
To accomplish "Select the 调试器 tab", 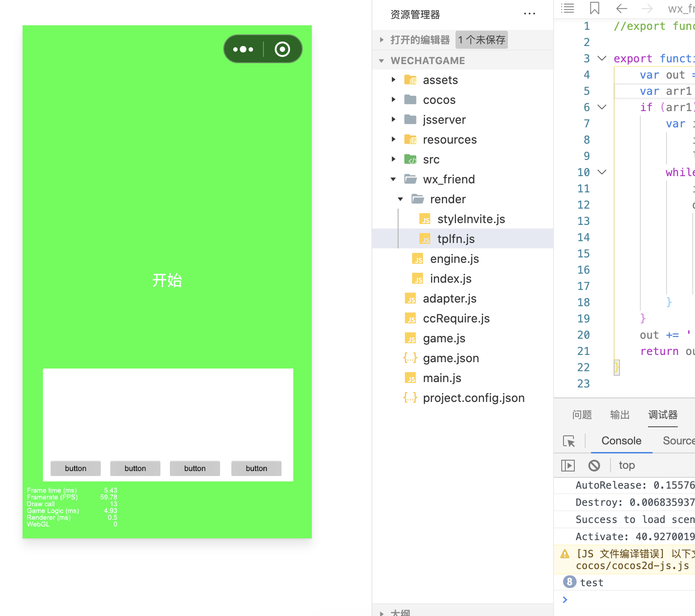I will [663, 415].
